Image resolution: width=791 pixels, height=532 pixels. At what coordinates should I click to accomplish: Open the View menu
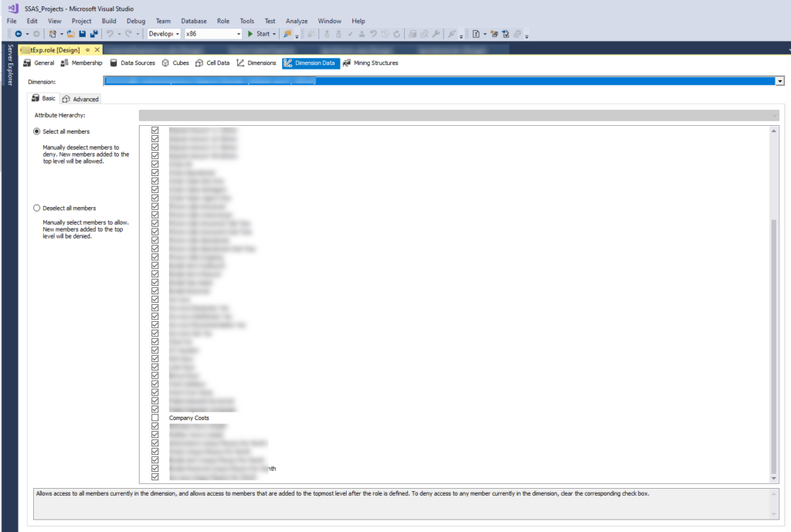pyautogui.click(x=55, y=21)
